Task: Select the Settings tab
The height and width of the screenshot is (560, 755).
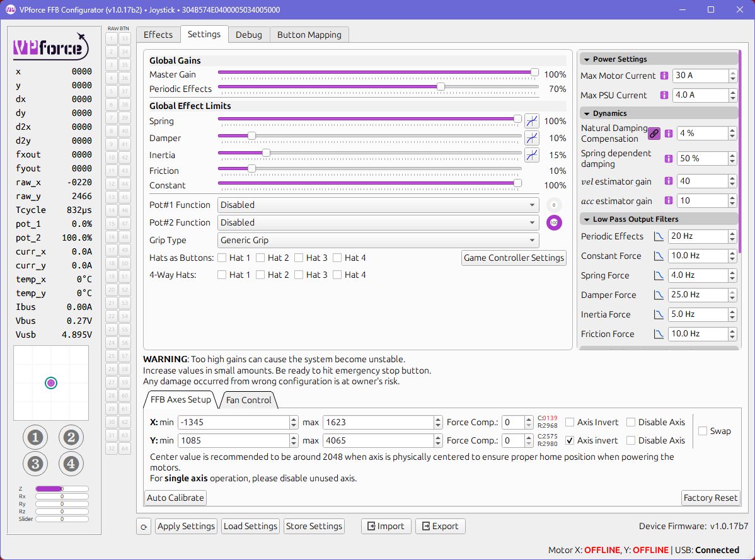Action: coord(204,34)
